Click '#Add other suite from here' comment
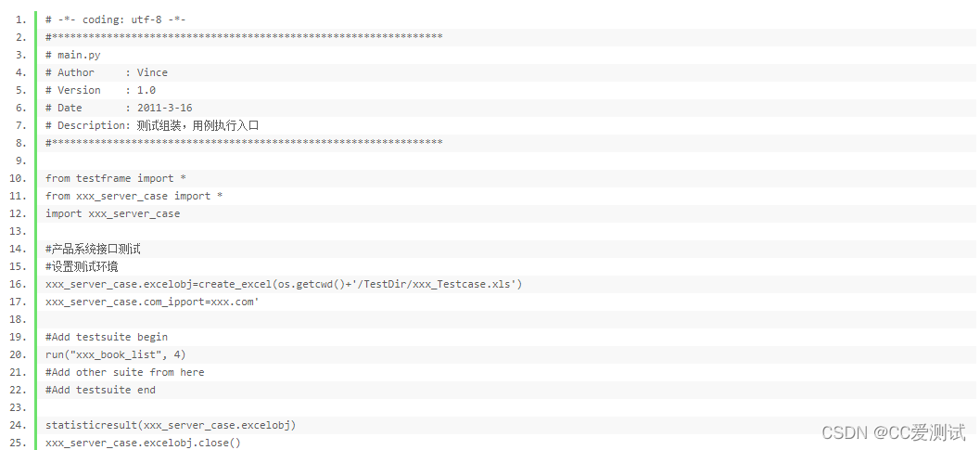The height and width of the screenshot is (450, 980). [x=125, y=372]
